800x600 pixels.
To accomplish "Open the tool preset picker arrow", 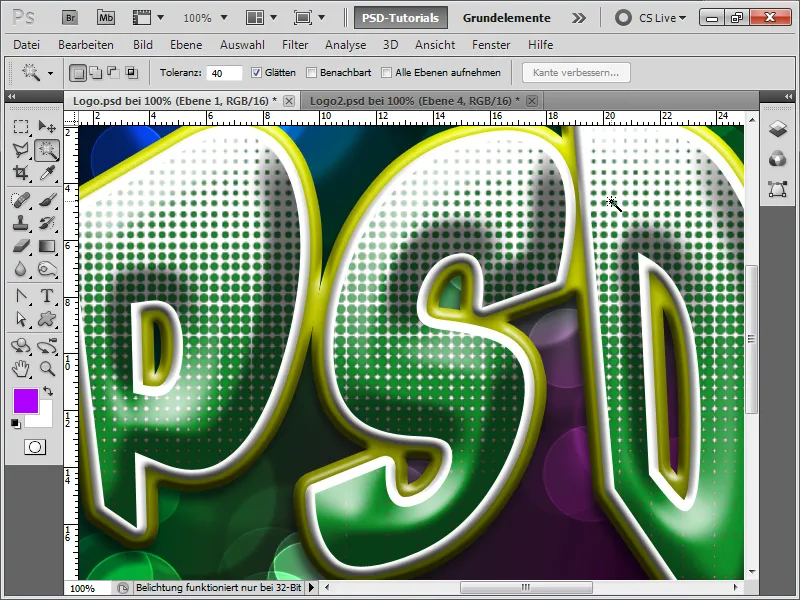I will pyautogui.click(x=50, y=73).
